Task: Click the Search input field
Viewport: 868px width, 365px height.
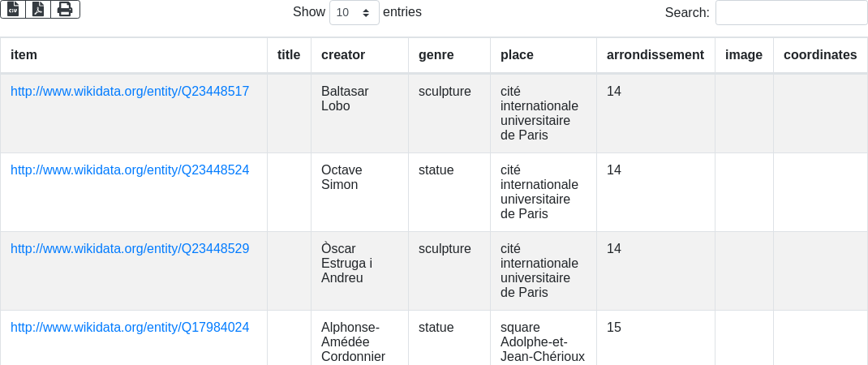Action: [791, 13]
